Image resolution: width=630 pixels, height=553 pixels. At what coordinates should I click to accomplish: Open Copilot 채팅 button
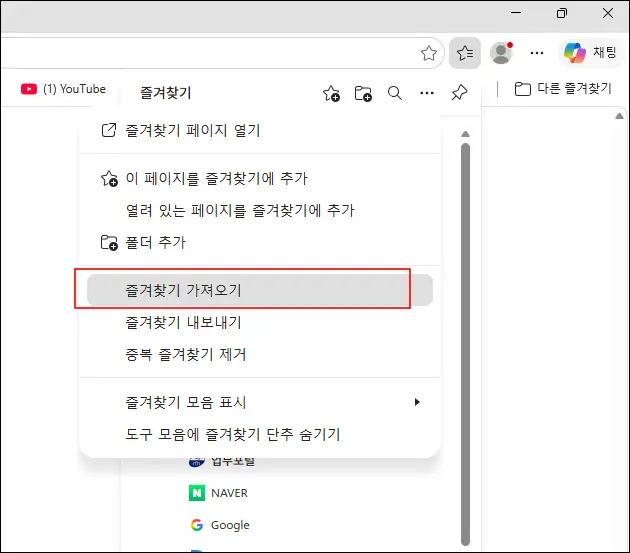(x=589, y=52)
